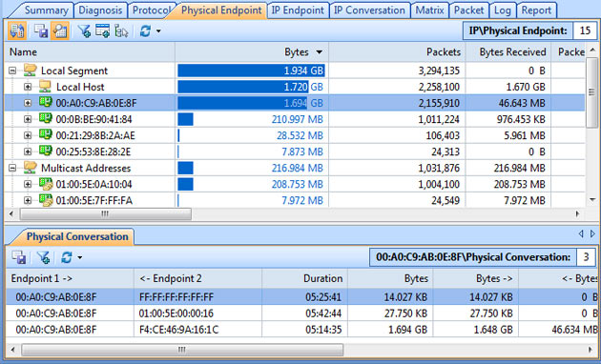The height and width of the screenshot is (364, 601).
Task: Select the F4:CE:46:9A:16:1C conversation row
Action: [x=301, y=329]
